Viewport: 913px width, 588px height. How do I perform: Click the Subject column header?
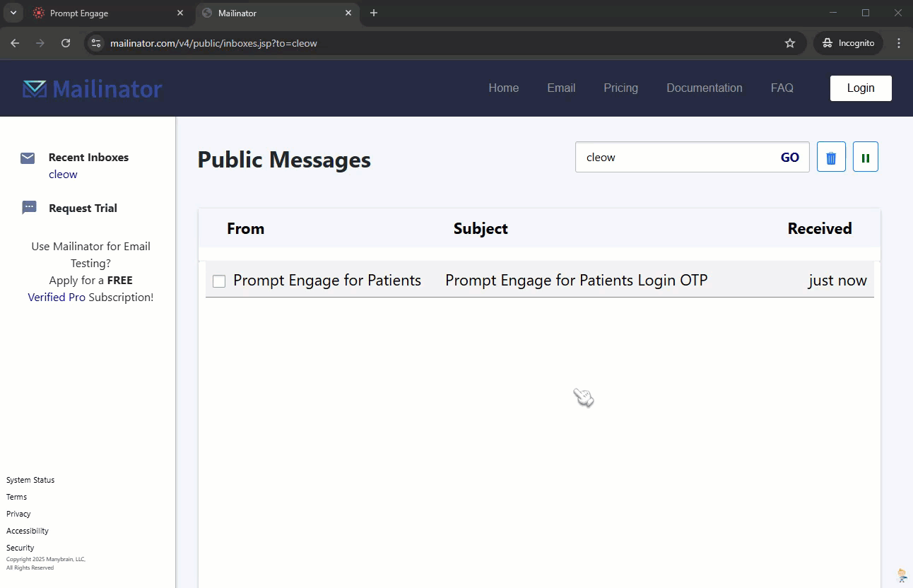[481, 228]
